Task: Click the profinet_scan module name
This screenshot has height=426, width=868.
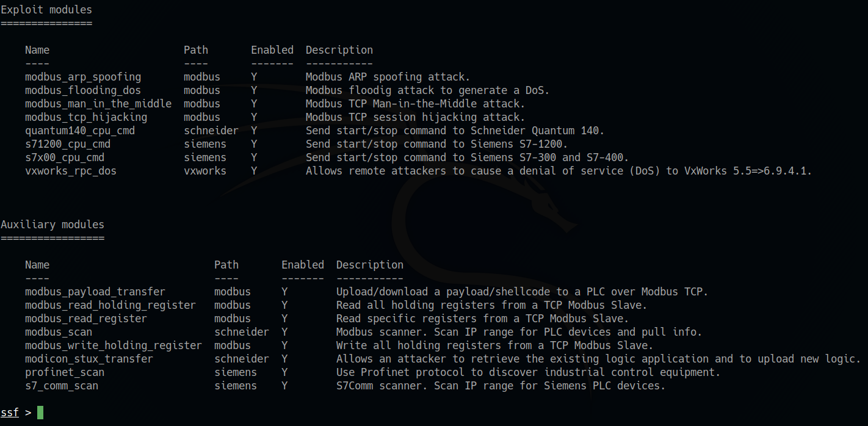Action: tap(64, 372)
